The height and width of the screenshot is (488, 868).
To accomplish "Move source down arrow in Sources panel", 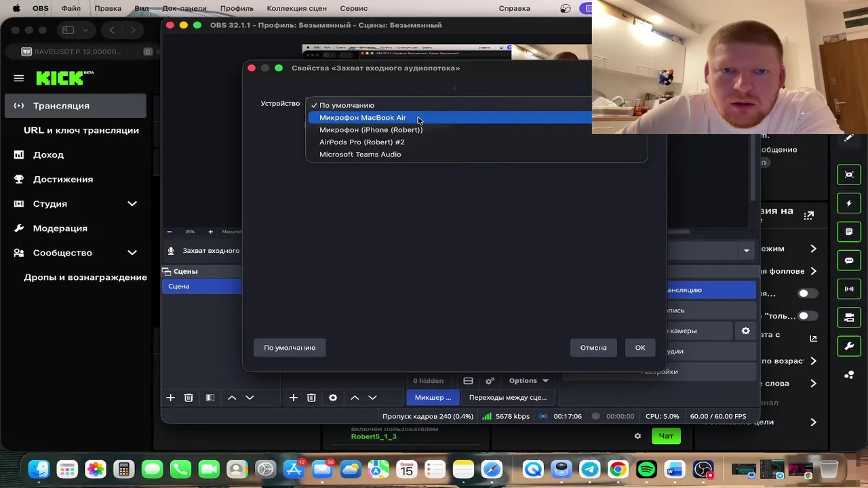I will point(372,398).
